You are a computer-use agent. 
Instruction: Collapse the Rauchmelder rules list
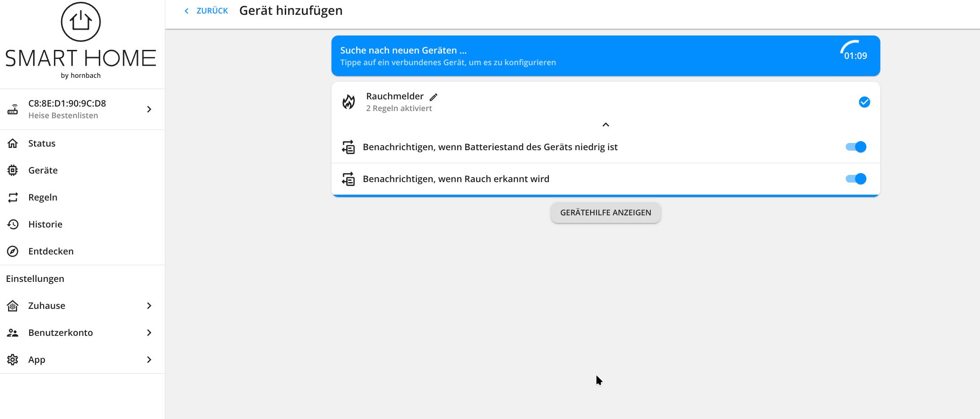pyautogui.click(x=605, y=125)
